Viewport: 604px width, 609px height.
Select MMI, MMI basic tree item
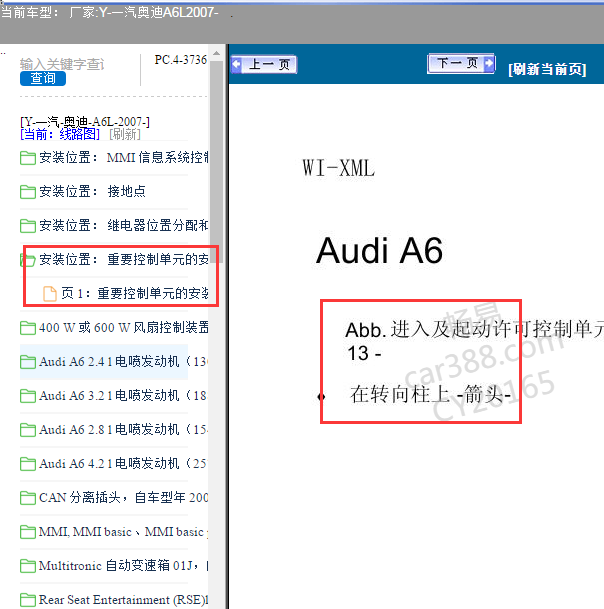[124, 532]
